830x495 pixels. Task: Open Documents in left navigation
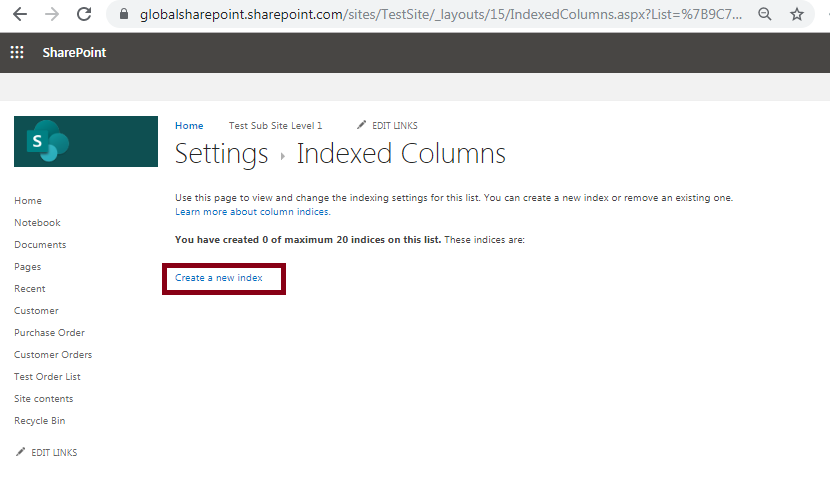pyautogui.click(x=40, y=245)
